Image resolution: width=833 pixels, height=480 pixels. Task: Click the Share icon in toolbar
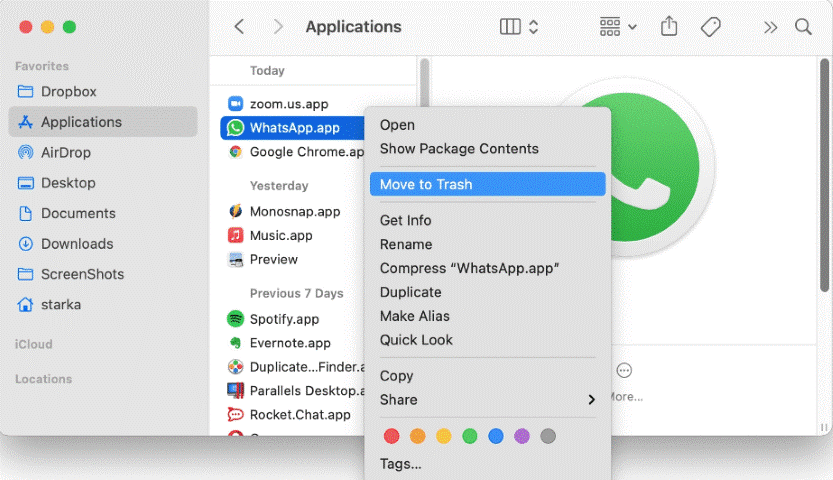click(x=669, y=27)
